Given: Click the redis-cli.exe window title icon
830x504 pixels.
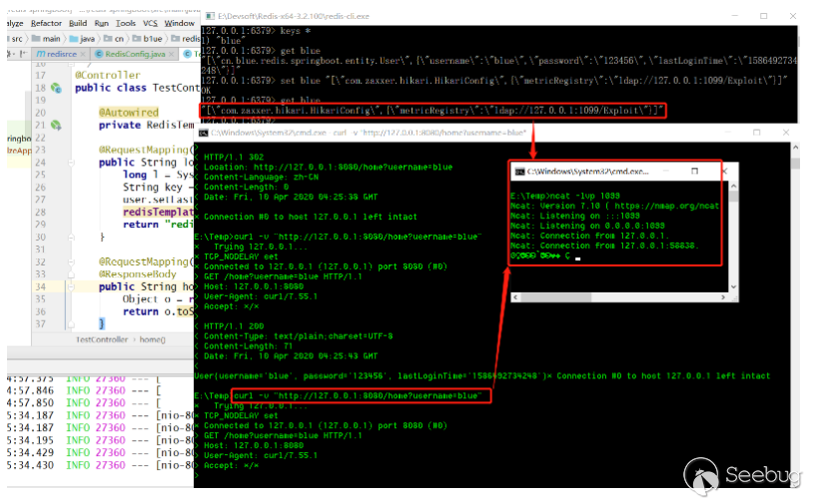Looking at the screenshot, I should coord(210,16).
